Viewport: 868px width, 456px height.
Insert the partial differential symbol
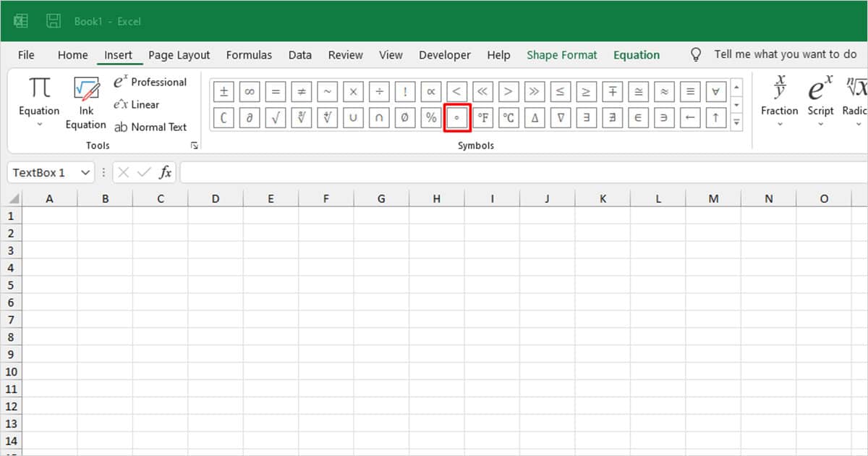tap(250, 117)
